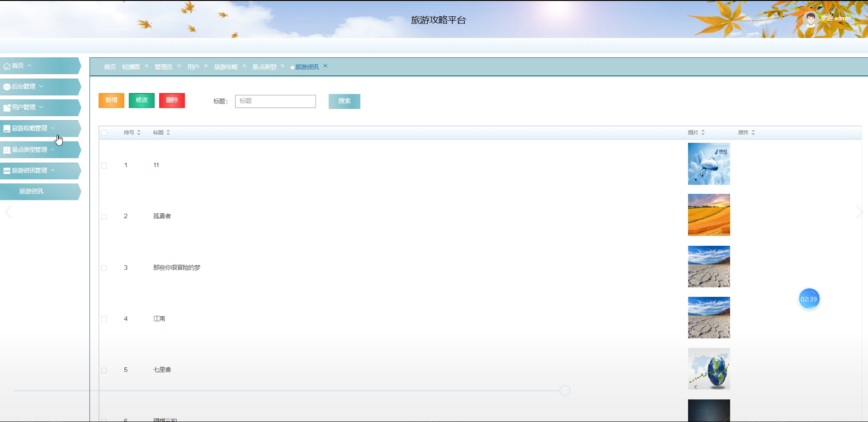
Task: Expand the 后台管理 sidebar menu
Action: click(x=41, y=86)
